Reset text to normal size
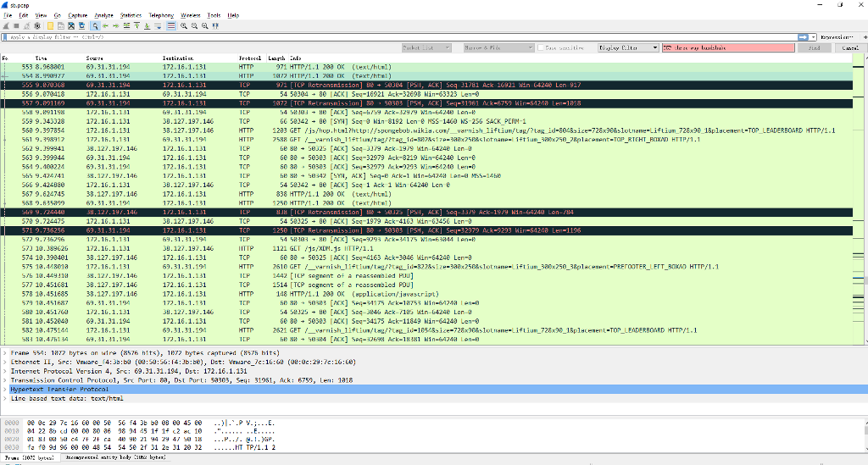Viewport: 868px width, 465px height. 205,26
